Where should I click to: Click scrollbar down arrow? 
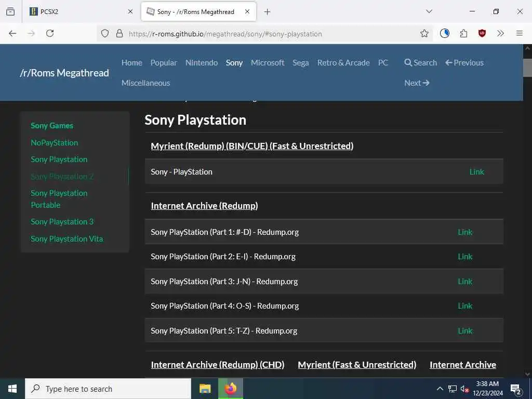[527, 374]
